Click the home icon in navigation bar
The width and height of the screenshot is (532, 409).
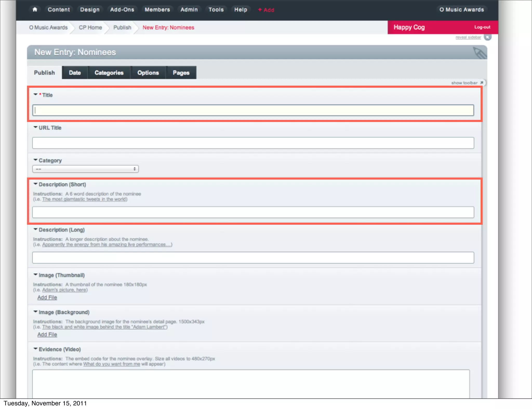coord(35,10)
